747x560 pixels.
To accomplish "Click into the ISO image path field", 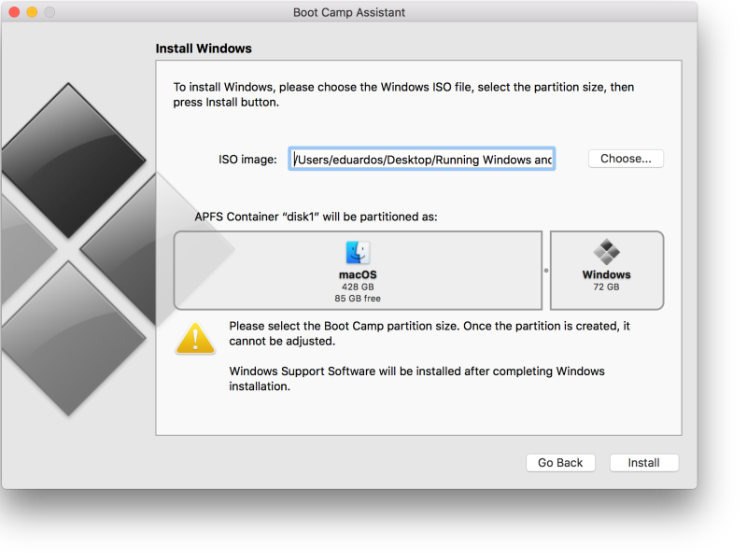I will coord(422,160).
